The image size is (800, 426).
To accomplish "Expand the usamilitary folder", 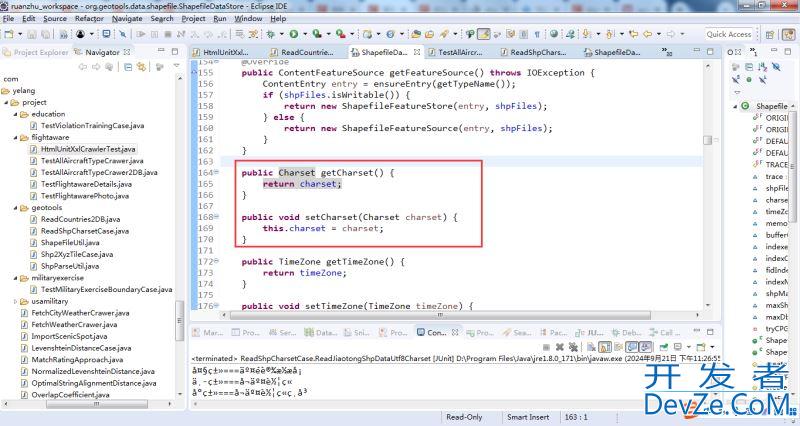I will 16,302.
